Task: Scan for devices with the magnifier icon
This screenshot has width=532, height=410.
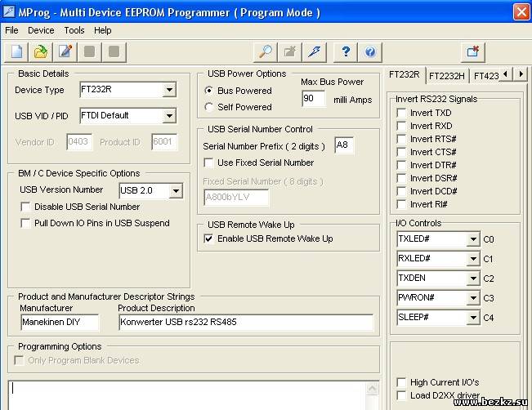Action: tap(266, 52)
